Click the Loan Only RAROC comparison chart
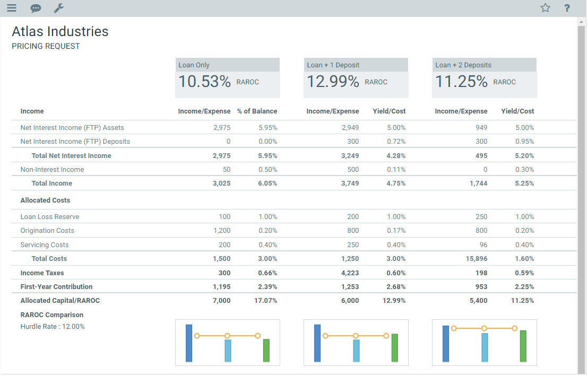588x376 pixels. [227, 342]
